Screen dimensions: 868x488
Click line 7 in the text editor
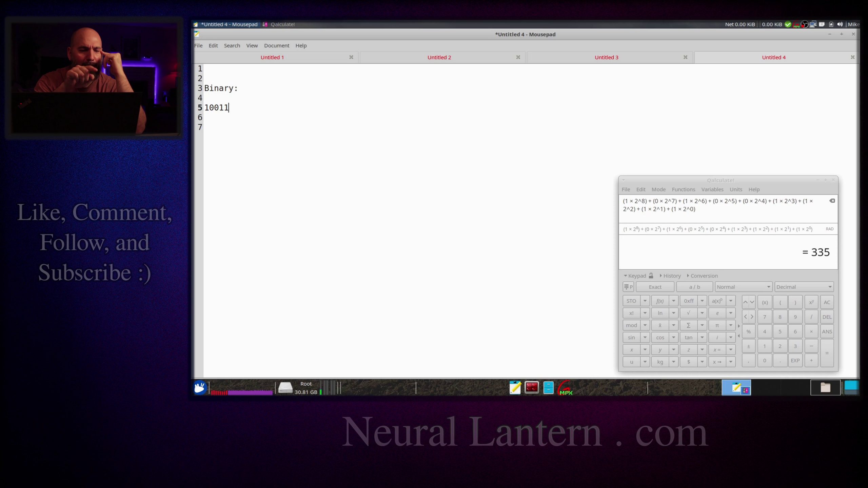tap(529, 127)
